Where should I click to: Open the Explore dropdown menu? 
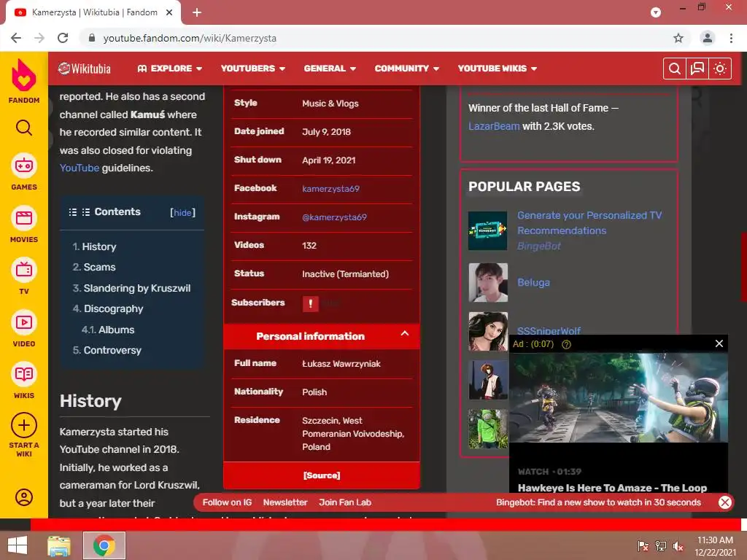pyautogui.click(x=169, y=69)
